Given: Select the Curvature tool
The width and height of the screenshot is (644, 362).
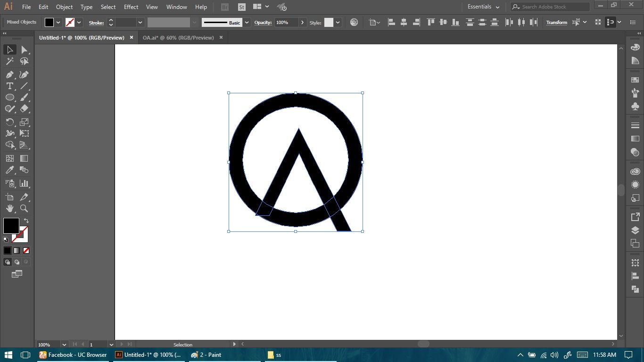Looking at the screenshot, I should (x=24, y=74).
